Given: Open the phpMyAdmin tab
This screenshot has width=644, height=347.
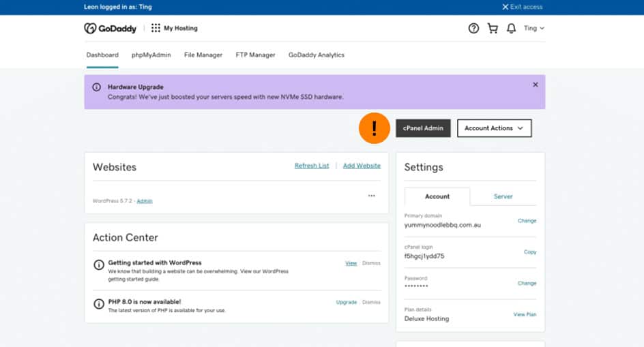Looking at the screenshot, I should [151, 55].
